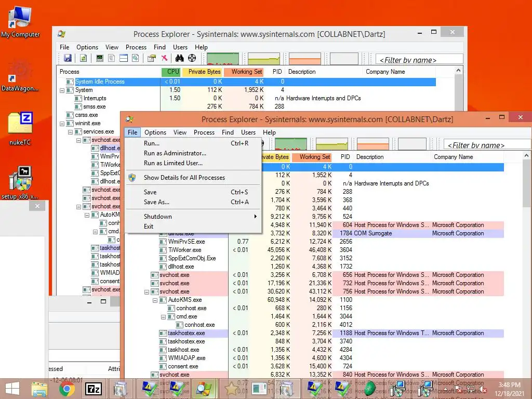Focus Filter by name field in back window
Viewport: 532px width, 399px height.
tap(419, 59)
